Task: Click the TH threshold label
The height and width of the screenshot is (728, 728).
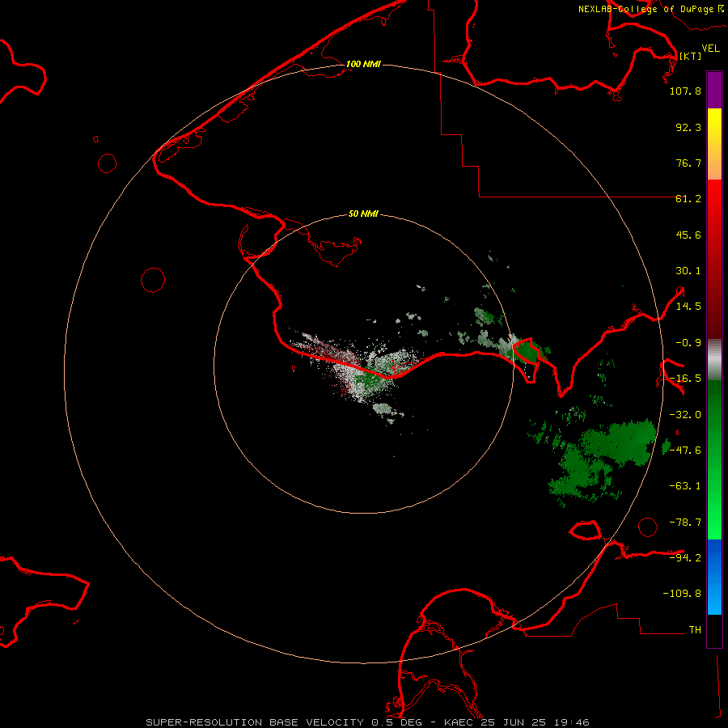Action: (695, 629)
